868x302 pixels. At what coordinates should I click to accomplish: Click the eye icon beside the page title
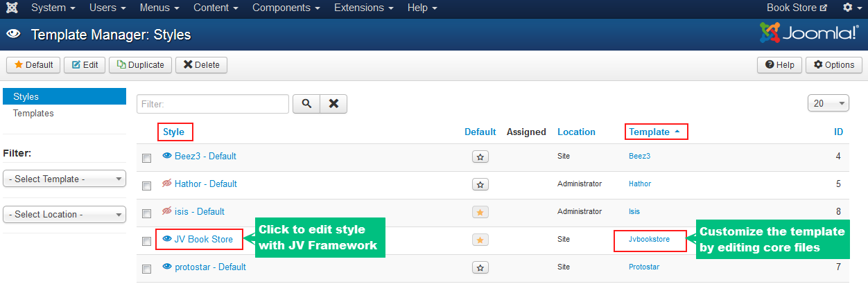tap(13, 33)
